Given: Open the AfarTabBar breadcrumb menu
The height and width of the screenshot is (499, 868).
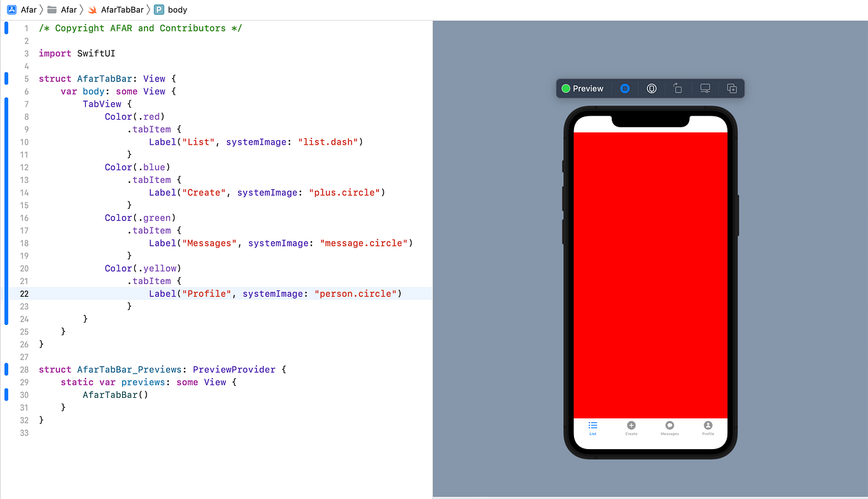Looking at the screenshot, I should [x=123, y=10].
